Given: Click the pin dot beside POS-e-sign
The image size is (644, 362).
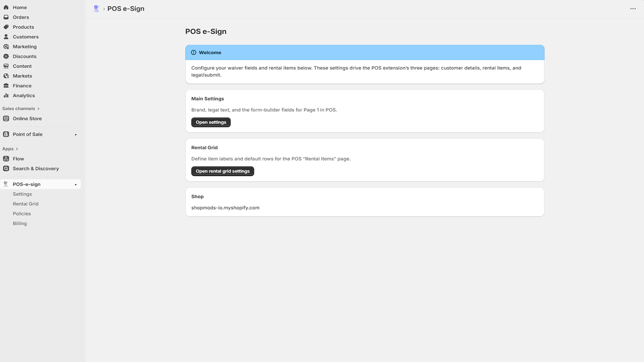Looking at the screenshot, I should coord(76,185).
